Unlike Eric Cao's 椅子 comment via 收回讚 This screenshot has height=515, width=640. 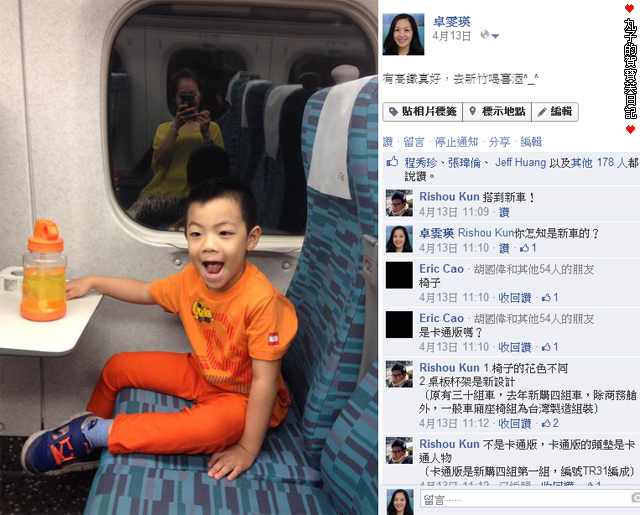pos(514,297)
